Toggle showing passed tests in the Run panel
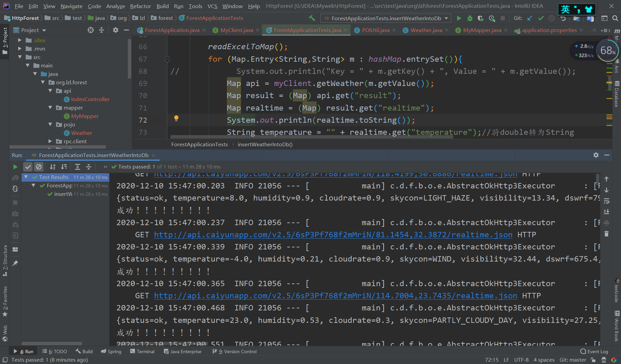 click(28, 166)
